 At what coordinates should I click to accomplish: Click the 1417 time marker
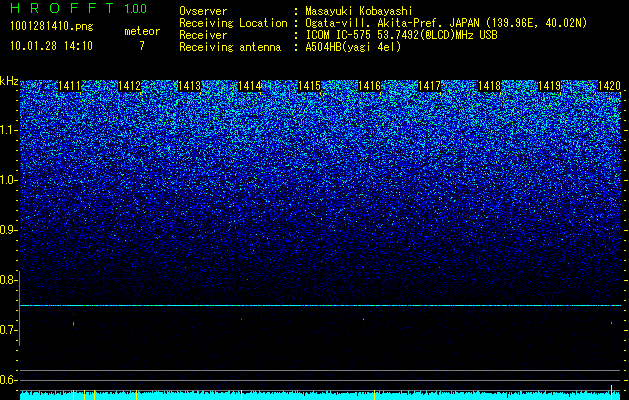point(429,86)
